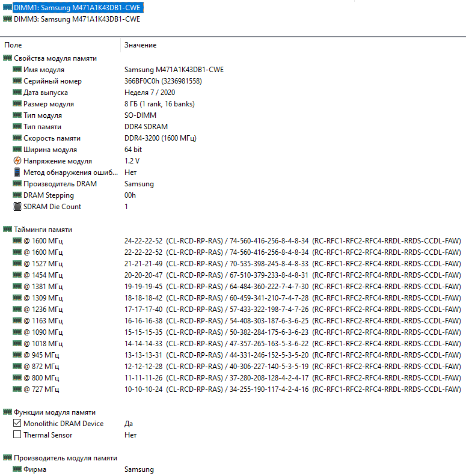
Task: Select 'Samsung M471A1K43DB1-CWE' value in 'Имя модуля' row
Action: [x=174, y=70]
